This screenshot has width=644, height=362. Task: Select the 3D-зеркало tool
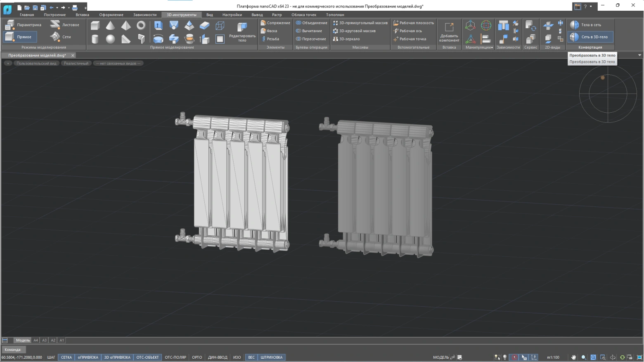point(349,39)
